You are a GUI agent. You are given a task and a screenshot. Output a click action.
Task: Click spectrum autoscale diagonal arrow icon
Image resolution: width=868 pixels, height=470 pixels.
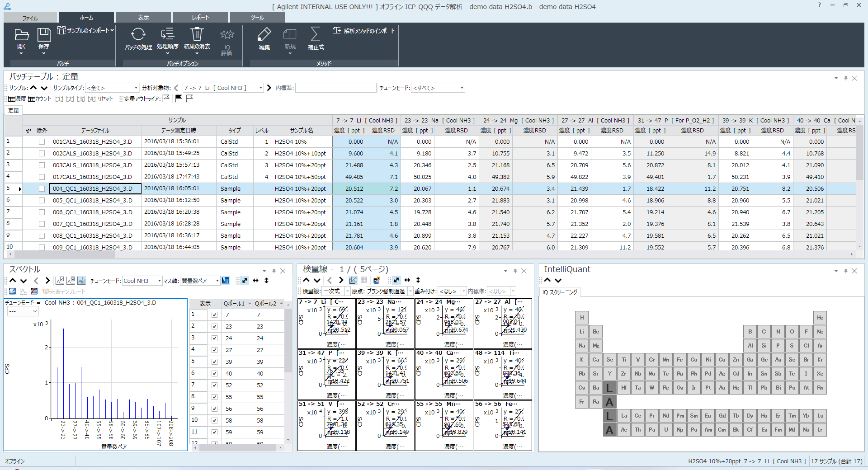(245, 281)
